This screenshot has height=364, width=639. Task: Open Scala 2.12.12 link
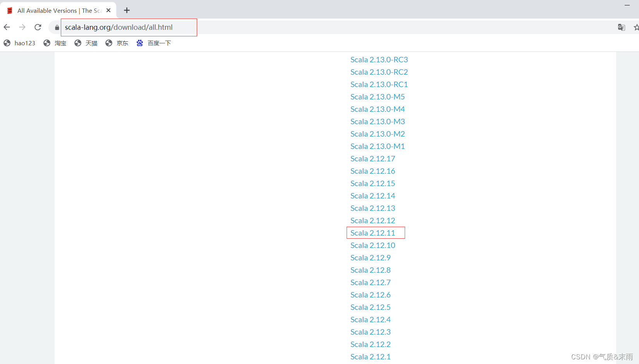pos(373,220)
